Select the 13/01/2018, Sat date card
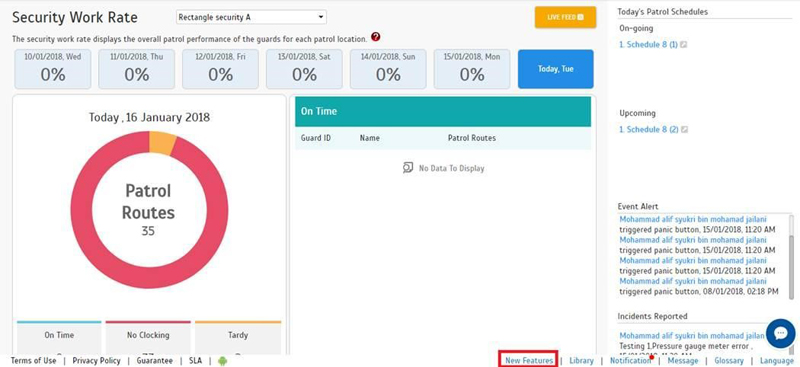Image resolution: width=800 pixels, height=367 pixels. tap(304, 69)
